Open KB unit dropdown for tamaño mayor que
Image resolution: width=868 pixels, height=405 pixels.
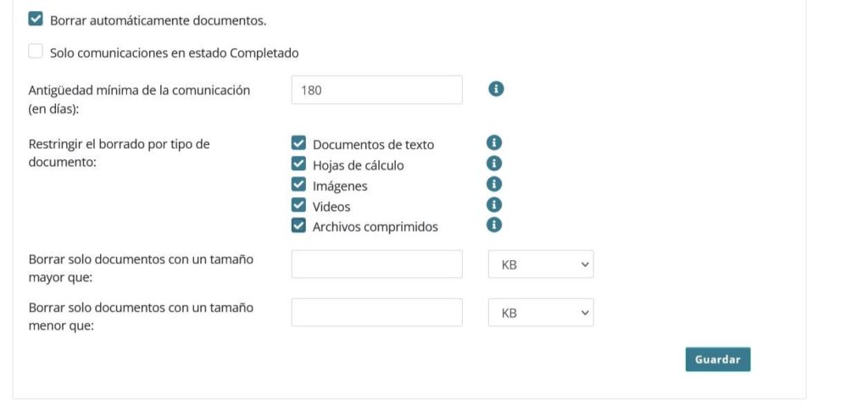(541, 264)
